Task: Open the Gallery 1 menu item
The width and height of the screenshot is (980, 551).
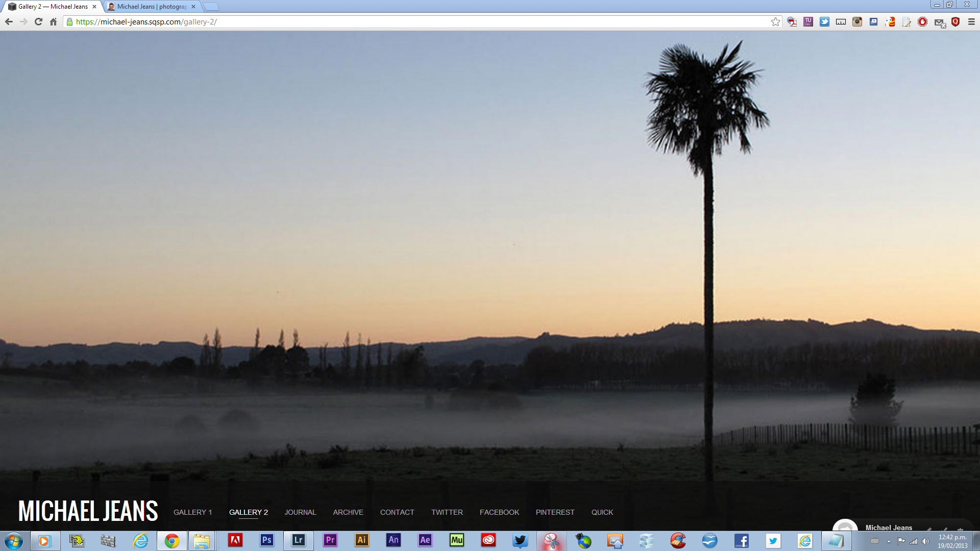Action: (x=192, y=512)
